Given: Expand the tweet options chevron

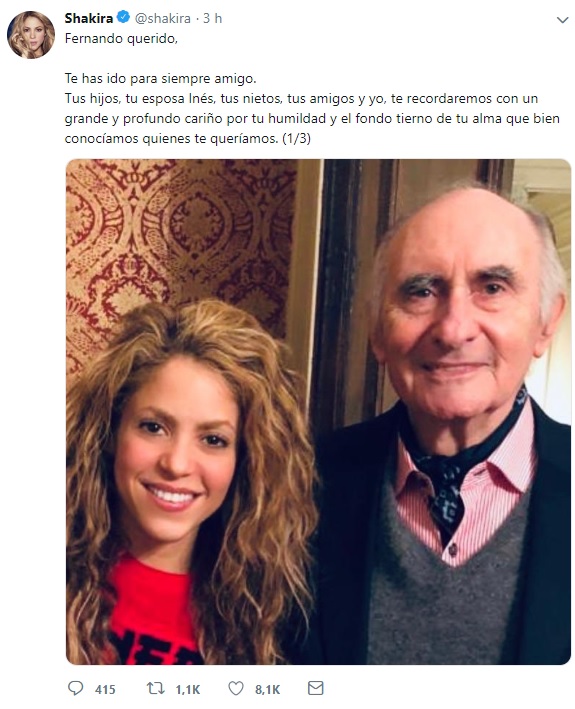Looking at the screenshot, I should pyautogui.click(x=562, y=20).
